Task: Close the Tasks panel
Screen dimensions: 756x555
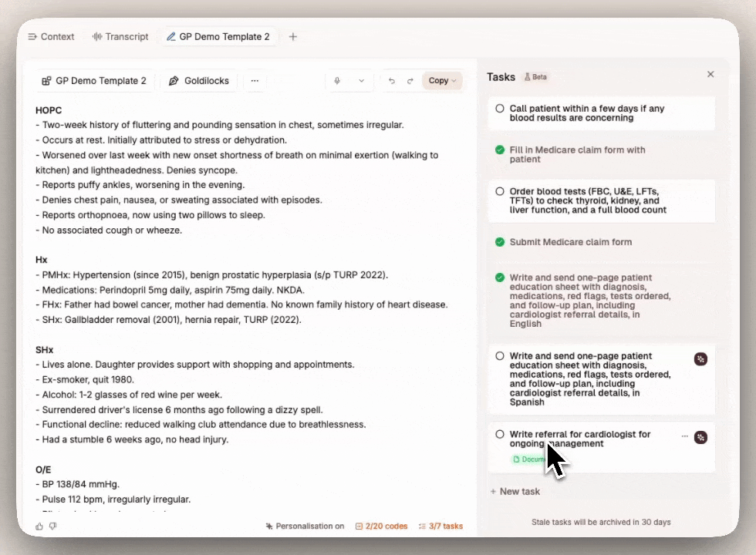Action: pos(710,74)
